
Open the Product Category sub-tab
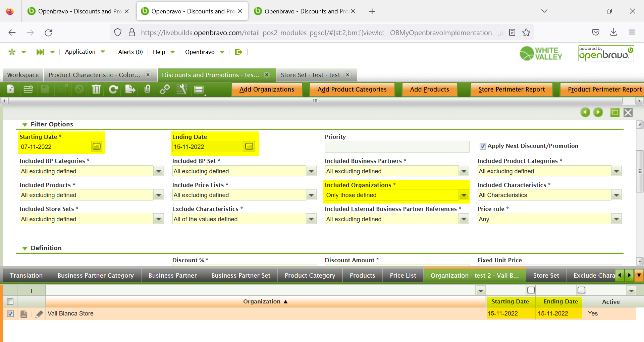click(310, 276)
